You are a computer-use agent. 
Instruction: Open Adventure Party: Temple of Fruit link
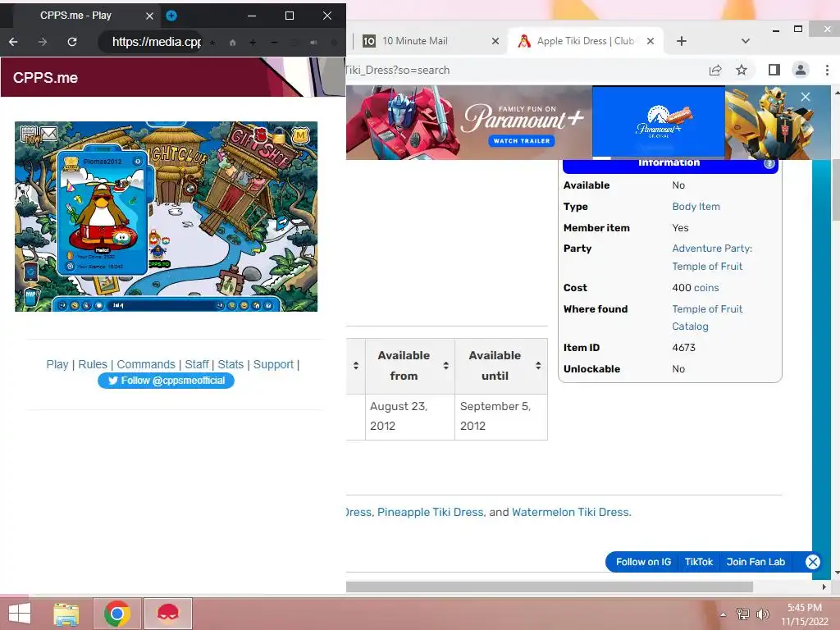pyautogui.click(x=712, y=257)
